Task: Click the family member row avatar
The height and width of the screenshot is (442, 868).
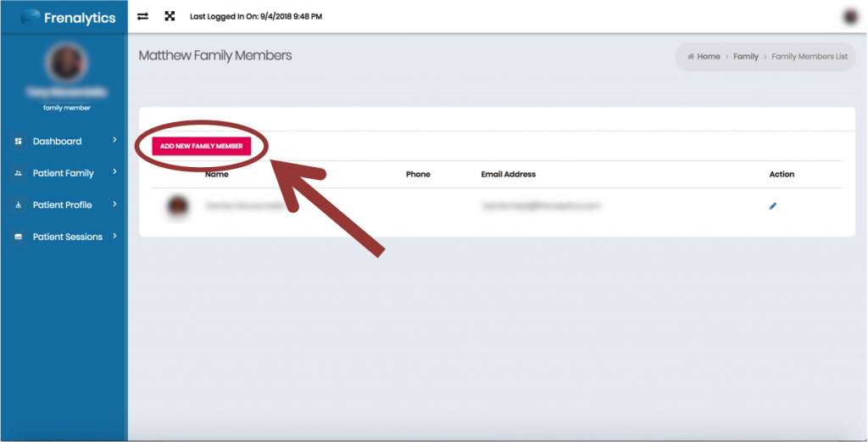Action: 178,206
